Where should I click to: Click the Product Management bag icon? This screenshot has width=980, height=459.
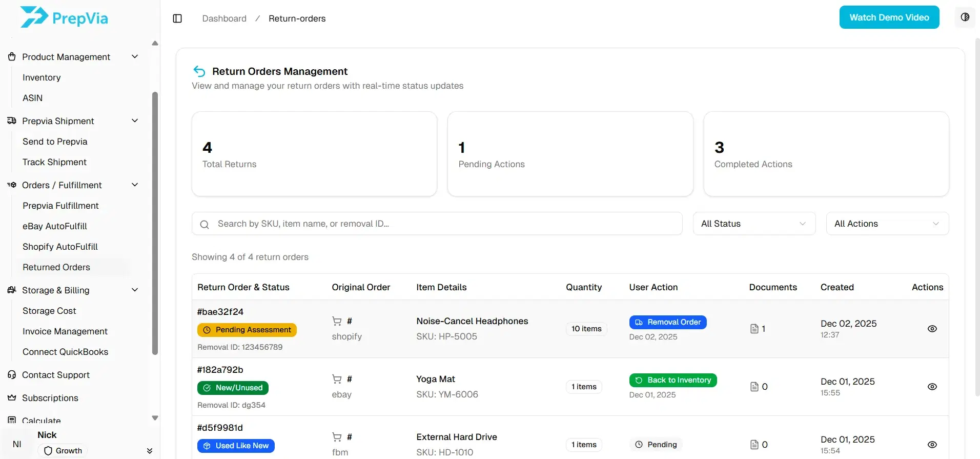click(12, 57)
